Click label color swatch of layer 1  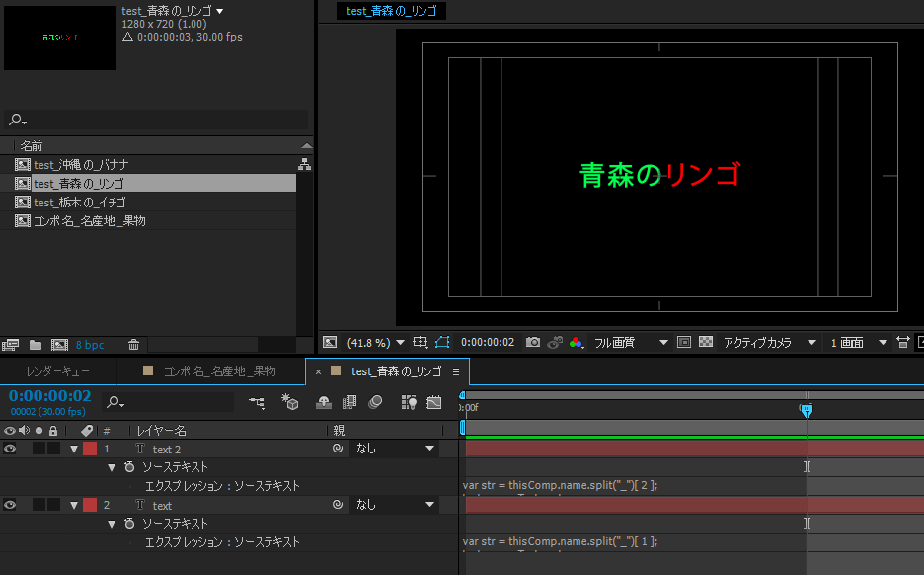[x=90, y=449]
